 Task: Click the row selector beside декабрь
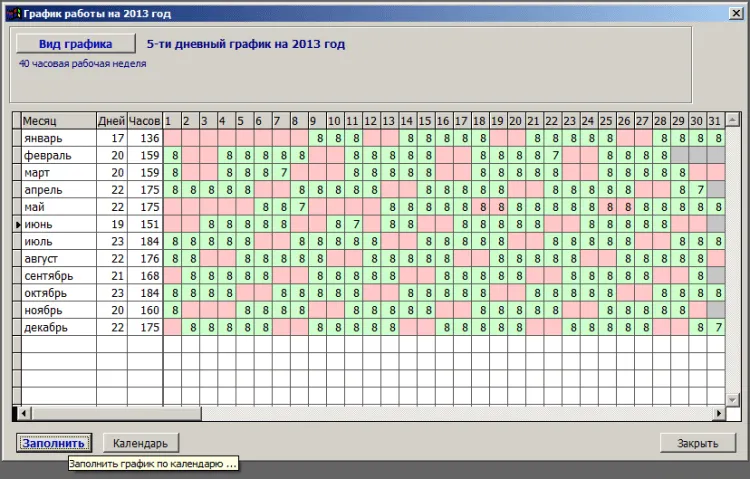pyautogui.click(x=17, y=328)
